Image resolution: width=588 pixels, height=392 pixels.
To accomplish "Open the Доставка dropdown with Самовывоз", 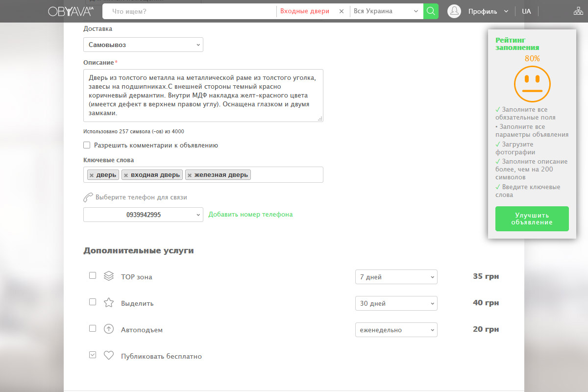I will 143,45.
